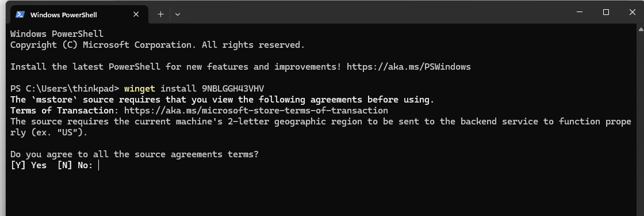The image size is (644, 216).
Task: Maximize the terminal window
Action: (x=606, y=12)
